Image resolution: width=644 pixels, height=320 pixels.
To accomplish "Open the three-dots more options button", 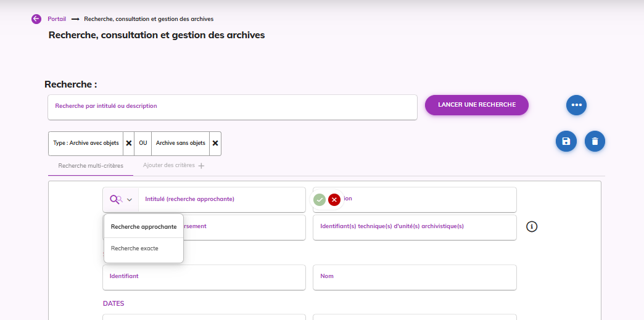I will (x=576, y=105).
